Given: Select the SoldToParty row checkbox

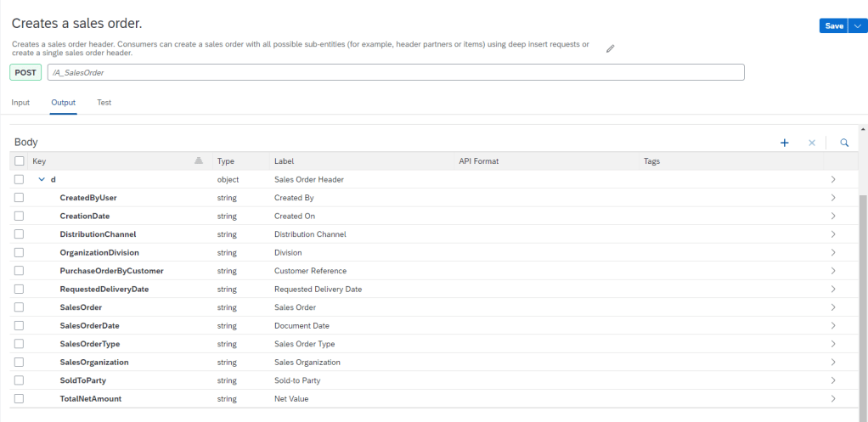Looking at the screenshot, I should coord(20,380).
